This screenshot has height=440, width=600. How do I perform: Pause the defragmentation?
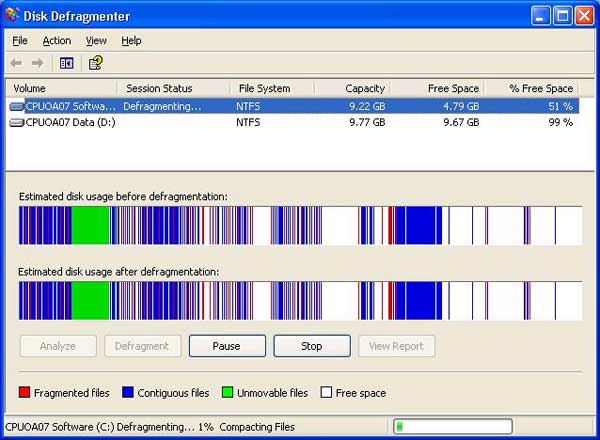pyautogui.click(x=227, y=346)
